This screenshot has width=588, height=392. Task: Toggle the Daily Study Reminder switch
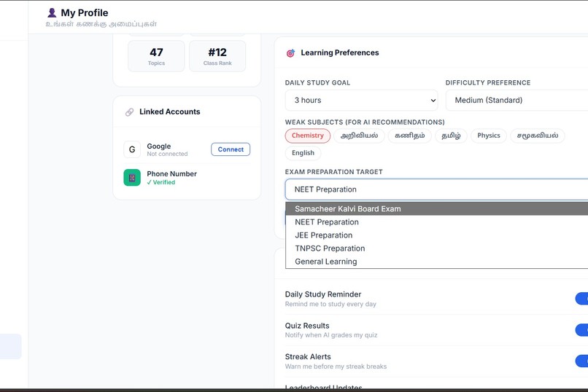581,299
